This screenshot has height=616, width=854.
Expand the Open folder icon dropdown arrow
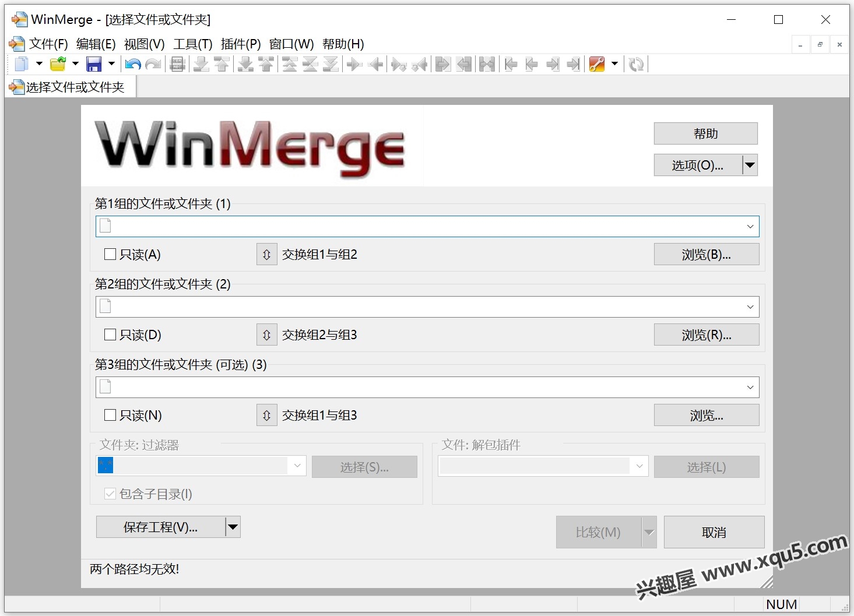75,64
